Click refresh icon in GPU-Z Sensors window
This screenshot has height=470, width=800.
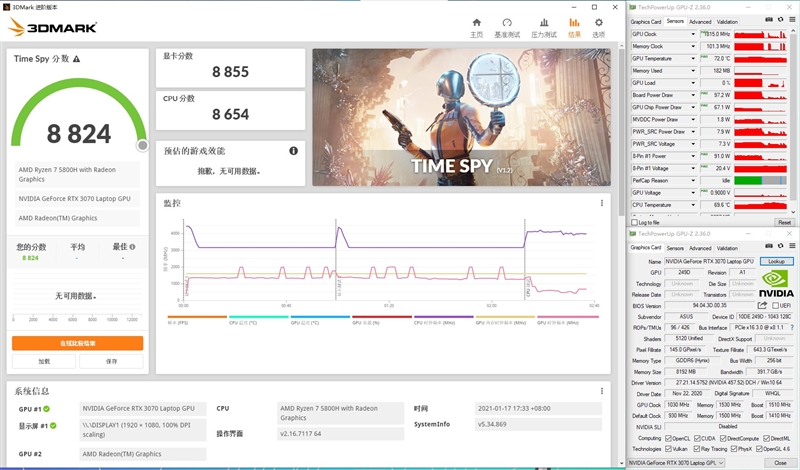[x=780, y=19]
